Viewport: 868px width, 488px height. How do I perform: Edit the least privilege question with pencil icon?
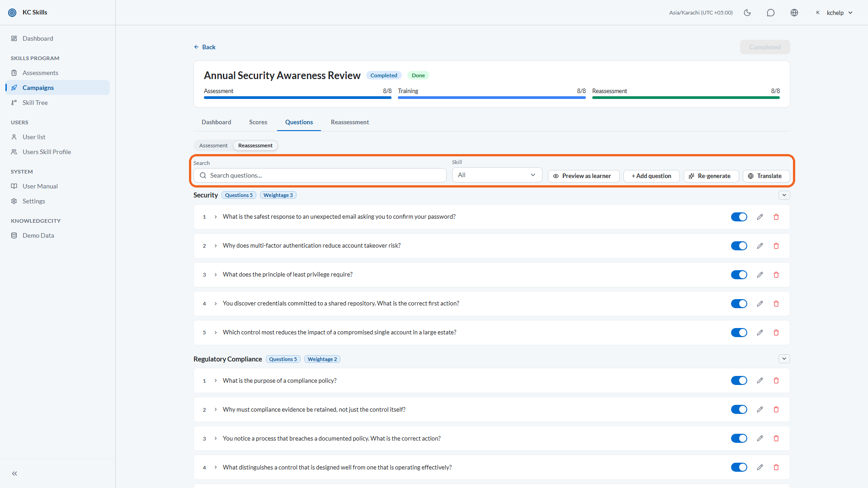[760, 275]
